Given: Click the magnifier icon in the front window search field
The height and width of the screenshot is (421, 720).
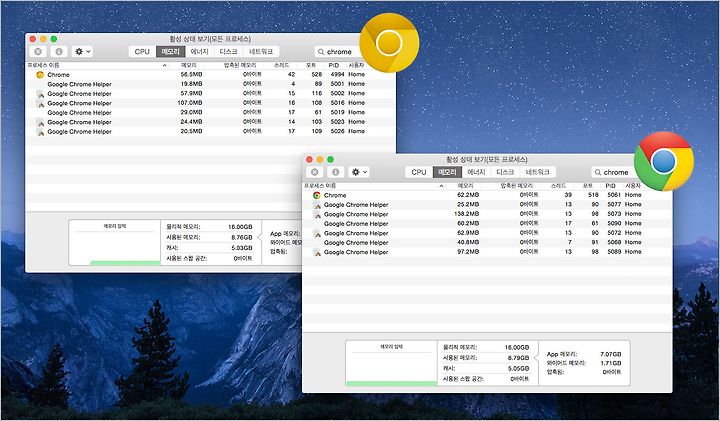Looking at the screenshot, I should [598, 173].
